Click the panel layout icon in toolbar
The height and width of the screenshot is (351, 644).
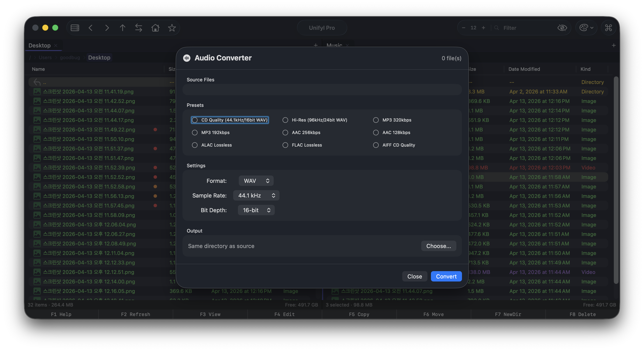pyautogui.click(x=75, y=28)
